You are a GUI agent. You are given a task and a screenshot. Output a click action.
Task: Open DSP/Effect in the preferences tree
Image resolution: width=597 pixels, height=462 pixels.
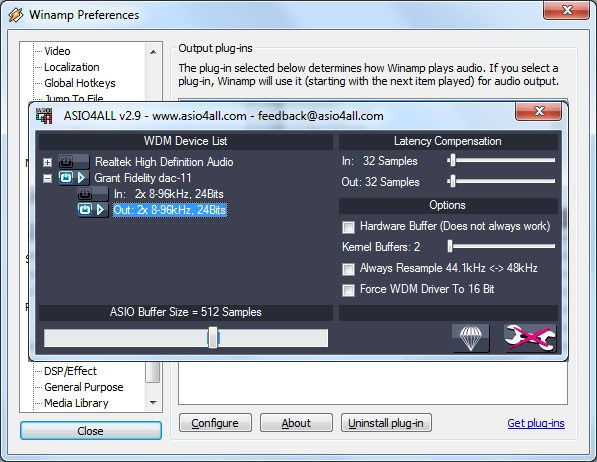70,371
